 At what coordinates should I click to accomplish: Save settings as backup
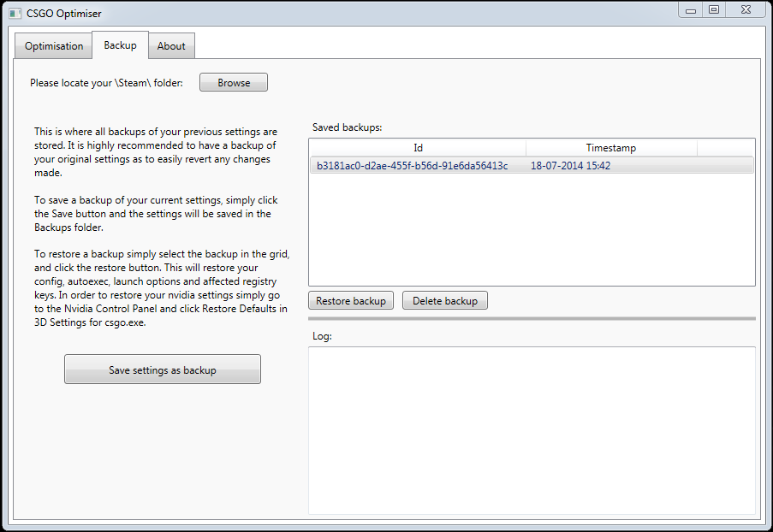click(x=162, y=369)
